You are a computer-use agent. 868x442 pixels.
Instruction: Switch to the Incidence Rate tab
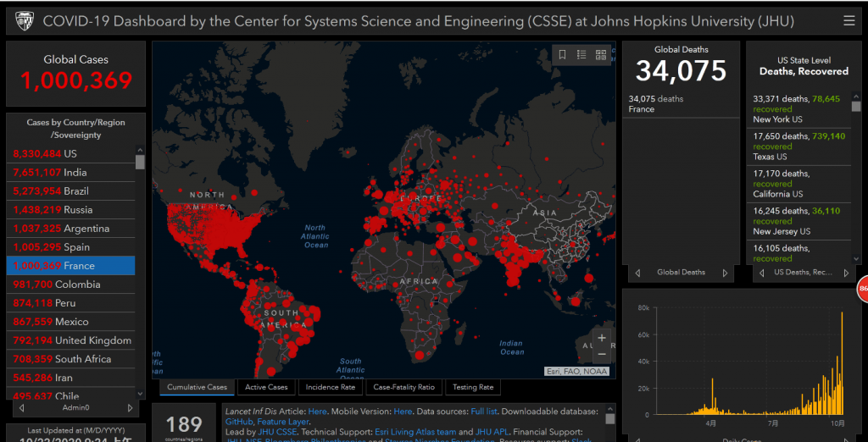pyautogui.click(x=330, y=387)
